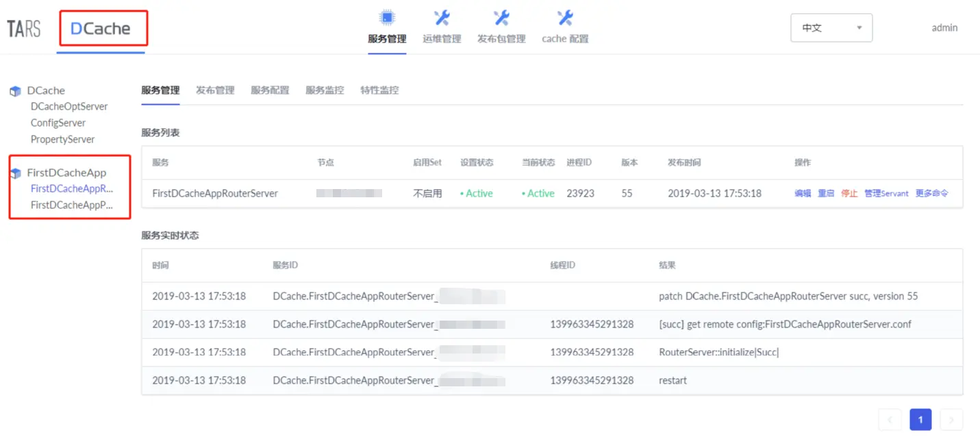Click the FirstDCacheAppRouterServer service name cell

(x=215, y=194)
